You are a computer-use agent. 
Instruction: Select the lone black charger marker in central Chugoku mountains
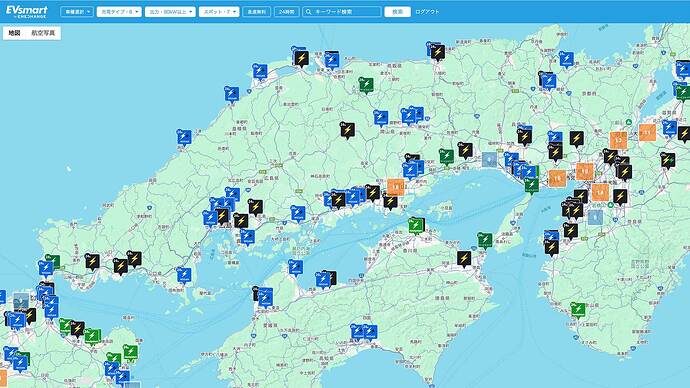click(x=347, y=130)
